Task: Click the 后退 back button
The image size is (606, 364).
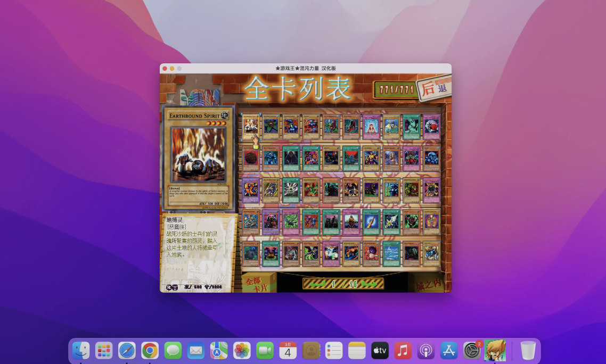Action: (x=435, y=88)
